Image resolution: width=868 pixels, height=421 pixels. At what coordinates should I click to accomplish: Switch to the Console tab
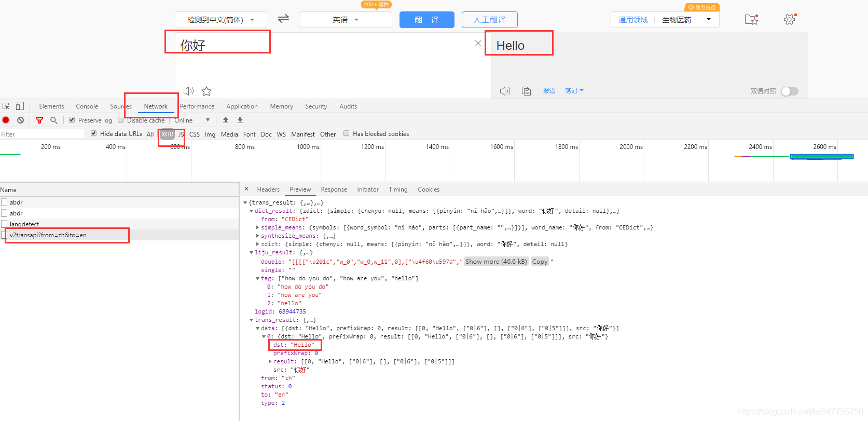point(87,106)
